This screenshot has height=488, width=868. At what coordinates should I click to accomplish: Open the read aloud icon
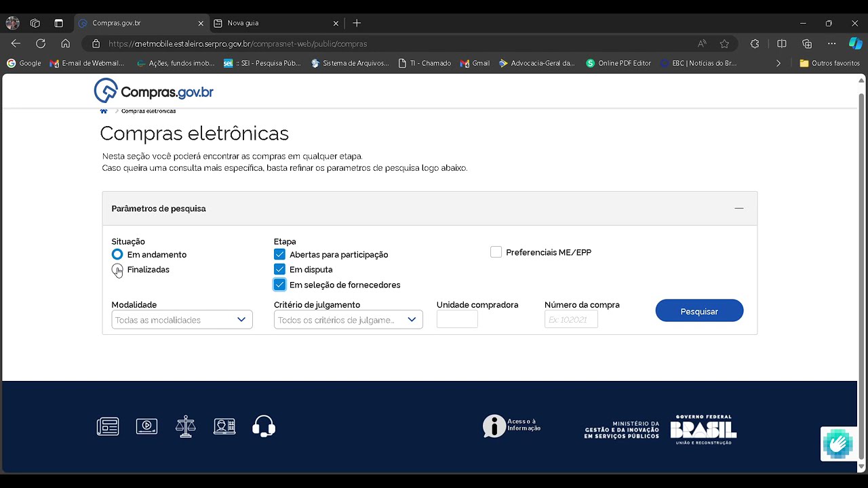click(702, 43)
